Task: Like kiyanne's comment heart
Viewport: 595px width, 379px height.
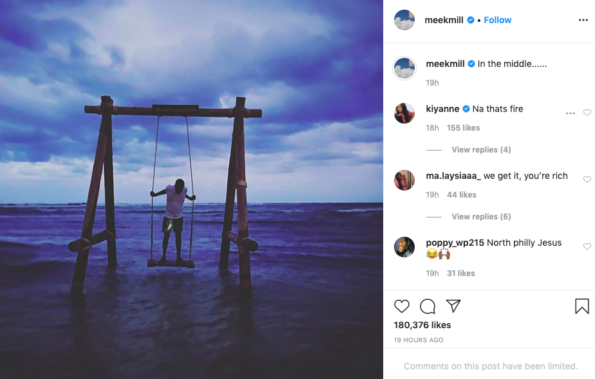Action: coord(587,113)
